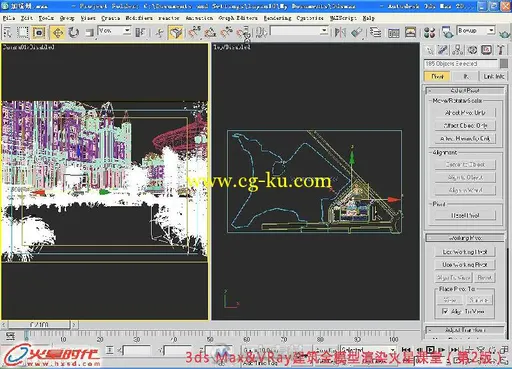Switch to the Create command panel tab
Viewport: 512px width, 369px height.
click(430, 50)
